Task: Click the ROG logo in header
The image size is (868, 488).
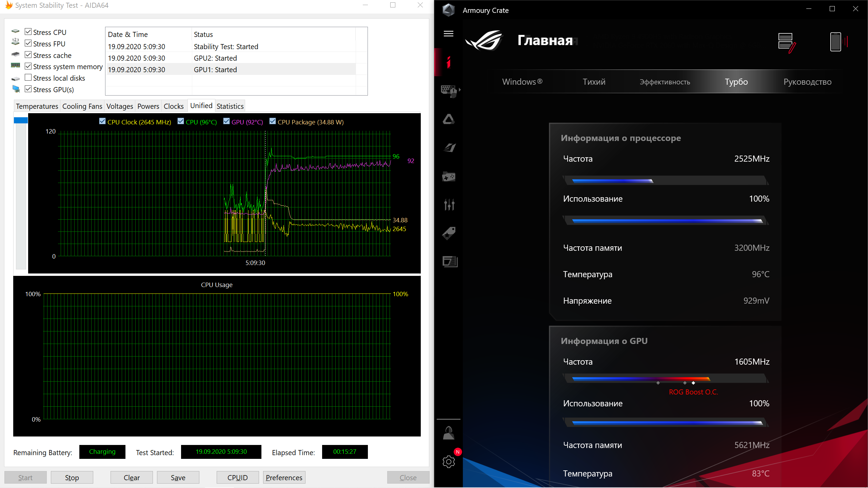Action: 484,41
